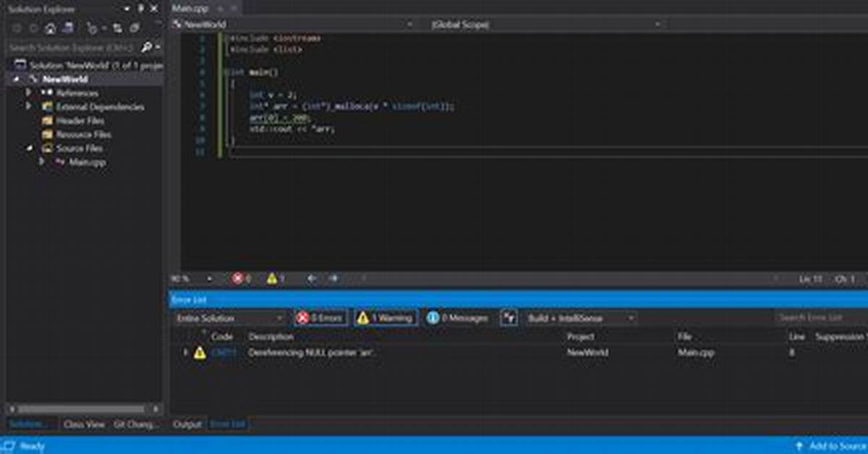Sort by the File column header
Image resolution: width=868 pixels, height=454 pixels.
click(685, 337)
